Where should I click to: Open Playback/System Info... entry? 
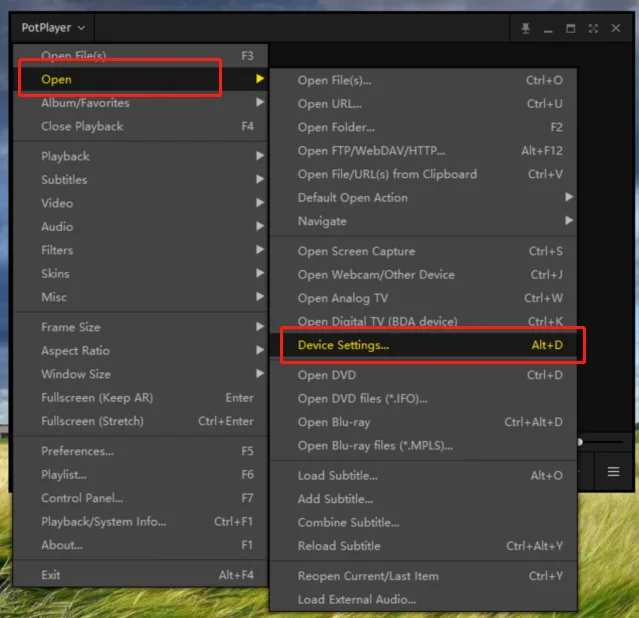pos(141,521)
